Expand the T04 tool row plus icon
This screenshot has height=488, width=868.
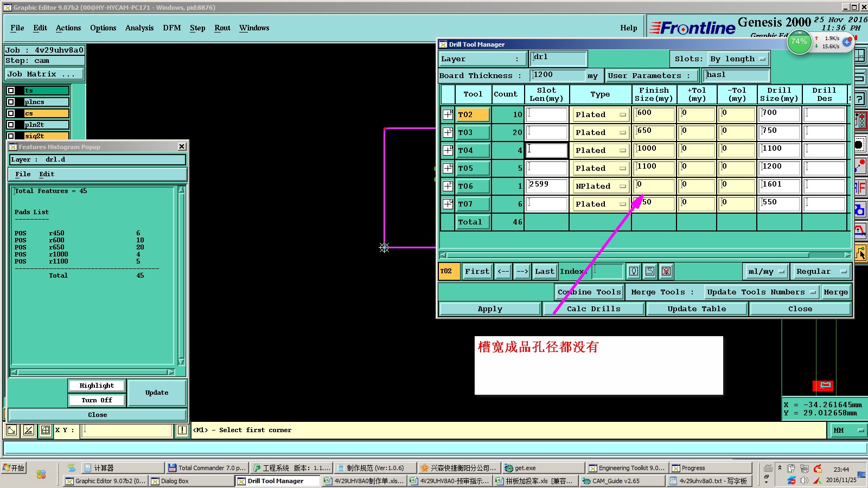448,150
